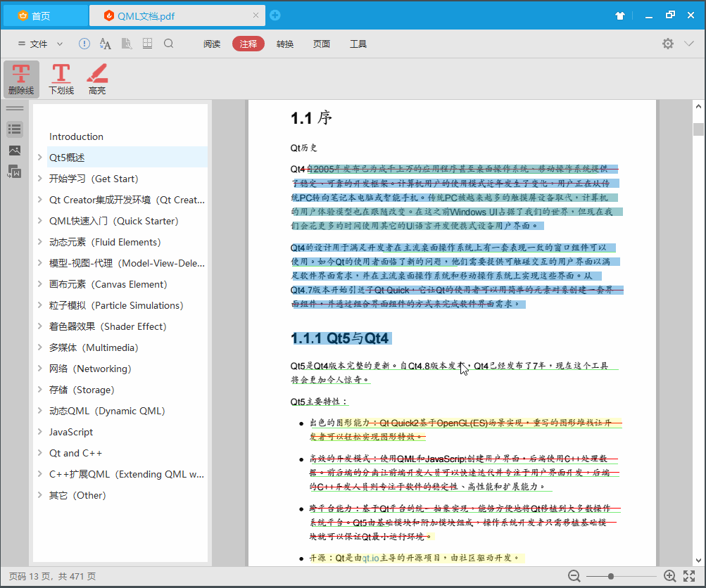
Task: Expand the 网络 (Networking) entry
Action: pos(40,369)
